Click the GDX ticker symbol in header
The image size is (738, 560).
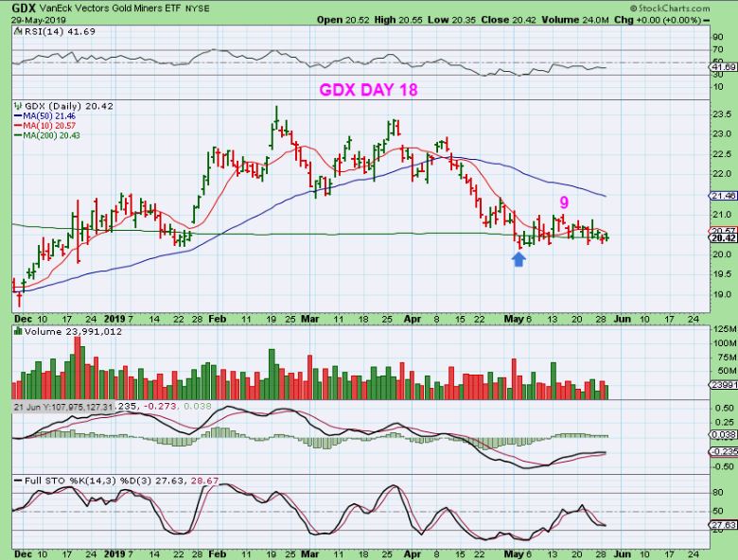(24, 8)
